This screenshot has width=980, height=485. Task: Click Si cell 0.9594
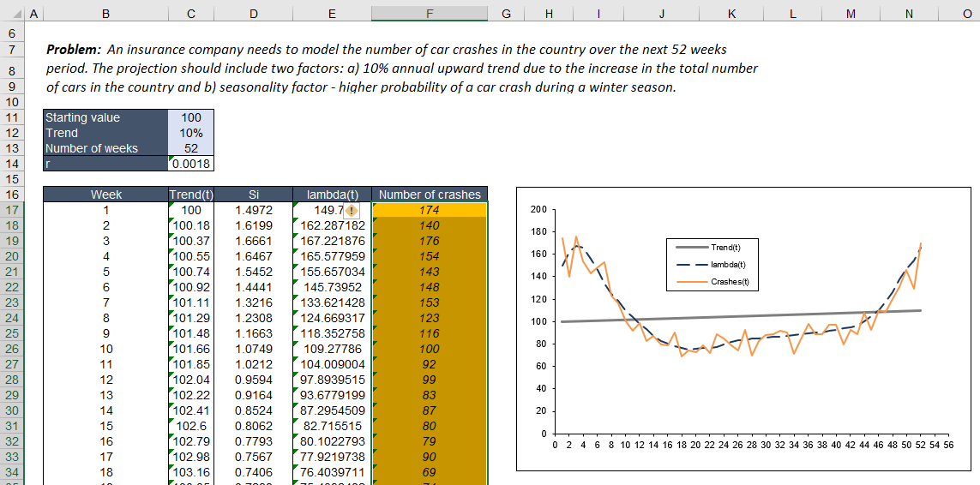(x=253, y=380)
